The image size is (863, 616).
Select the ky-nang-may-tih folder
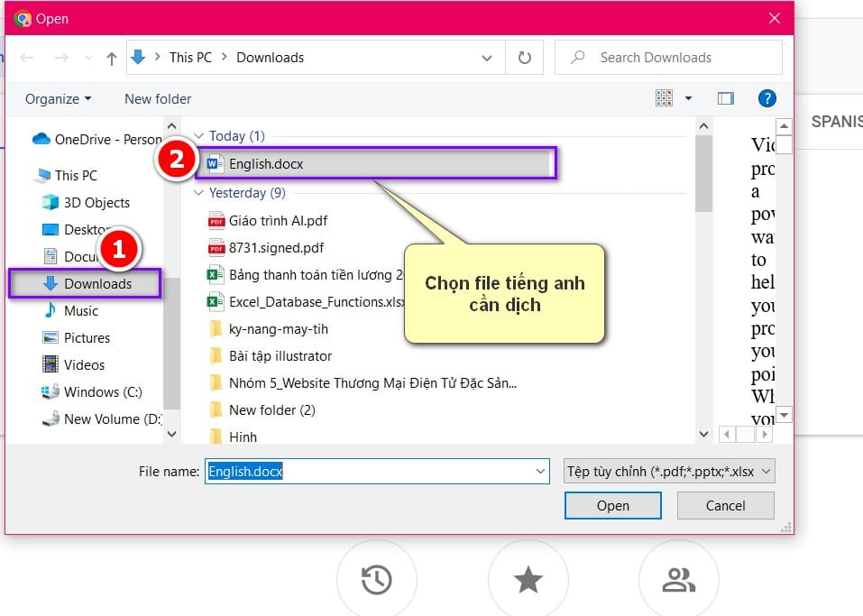269,329
